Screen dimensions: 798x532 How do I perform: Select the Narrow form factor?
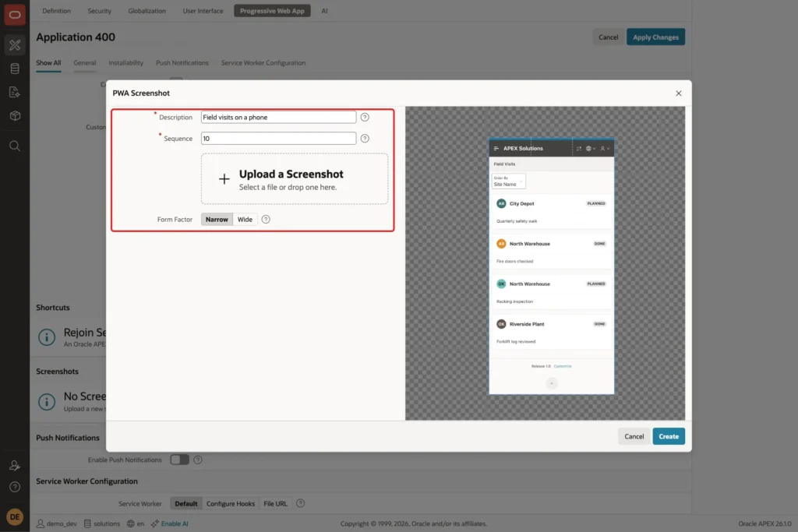click(x=217, y=219)
